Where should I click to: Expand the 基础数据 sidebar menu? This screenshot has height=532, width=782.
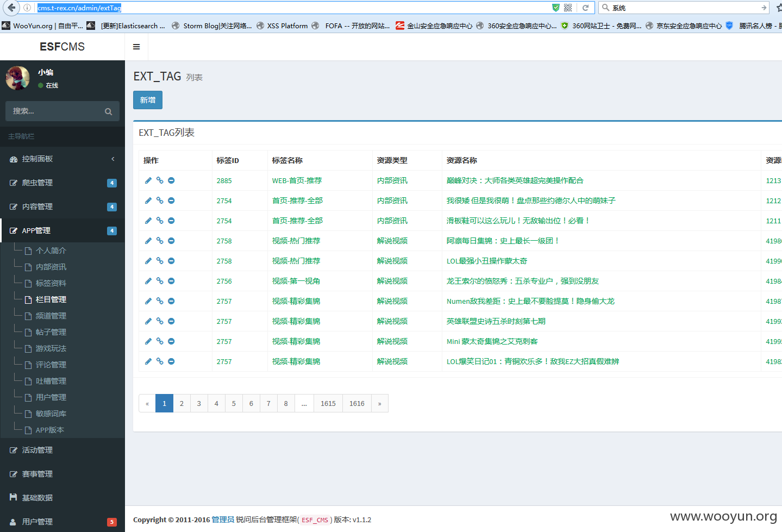(62, 498)
